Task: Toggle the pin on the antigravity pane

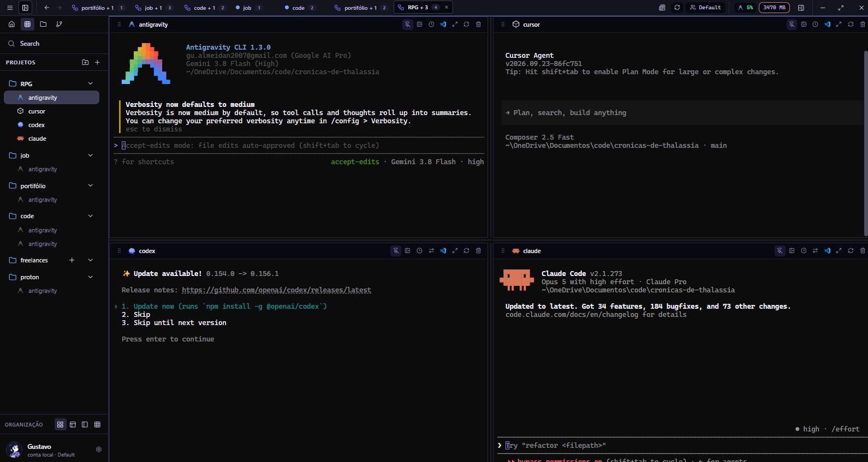Action: point(407,25)
